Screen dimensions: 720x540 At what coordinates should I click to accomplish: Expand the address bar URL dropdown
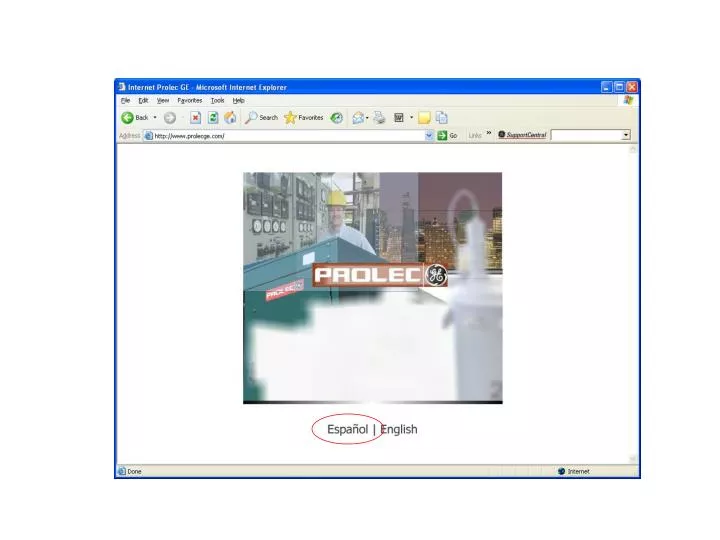pyautogui.click(x=429, y=135)
